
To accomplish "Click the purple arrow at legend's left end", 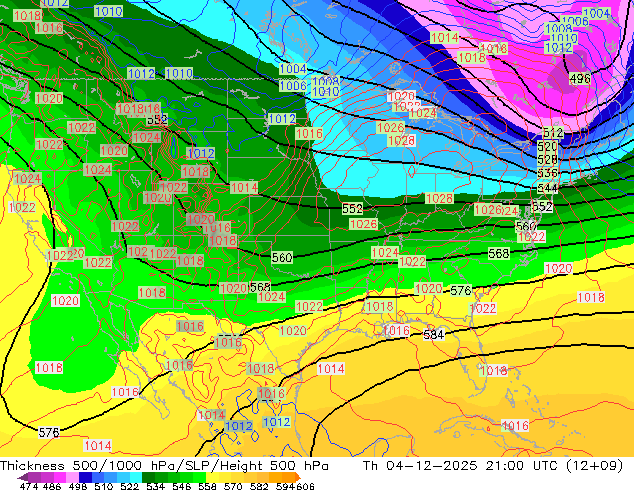I will coord(23,477).
